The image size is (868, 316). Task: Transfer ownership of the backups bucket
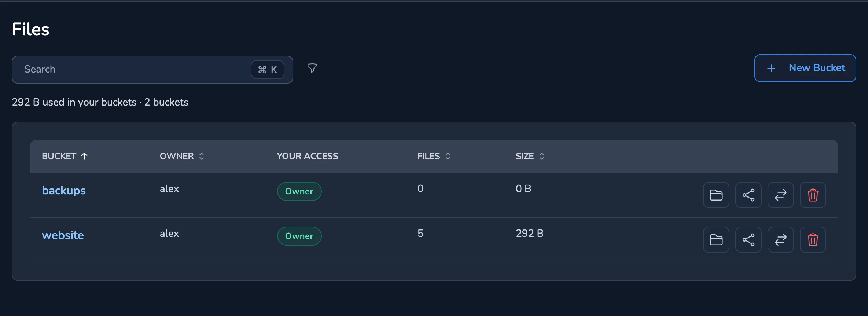(780, 195)
